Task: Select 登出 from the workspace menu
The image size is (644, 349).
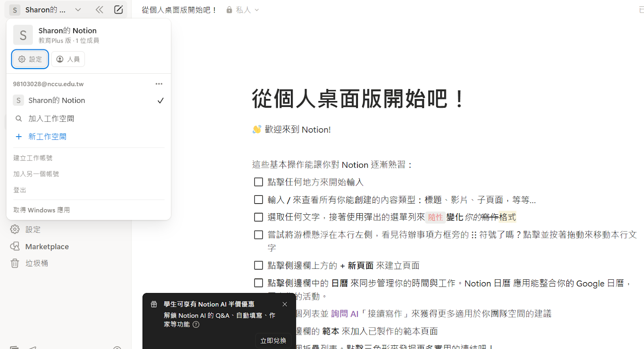Action: pos(20,190)
